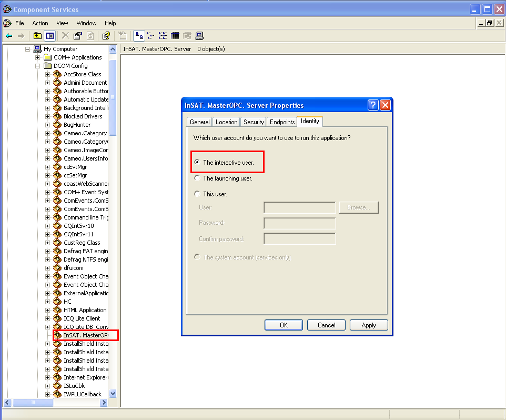Click the Refresh toolbar icon
This screenshot has width=506, height=420.
pos(90,36)
